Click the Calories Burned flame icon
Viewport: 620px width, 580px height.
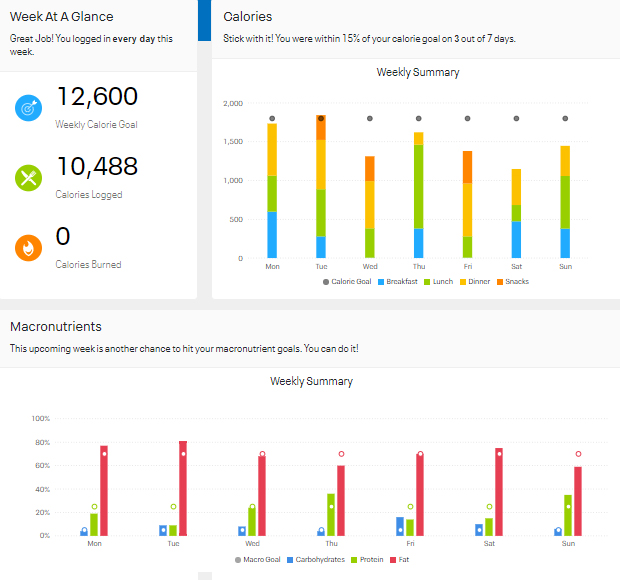(28, 248)
